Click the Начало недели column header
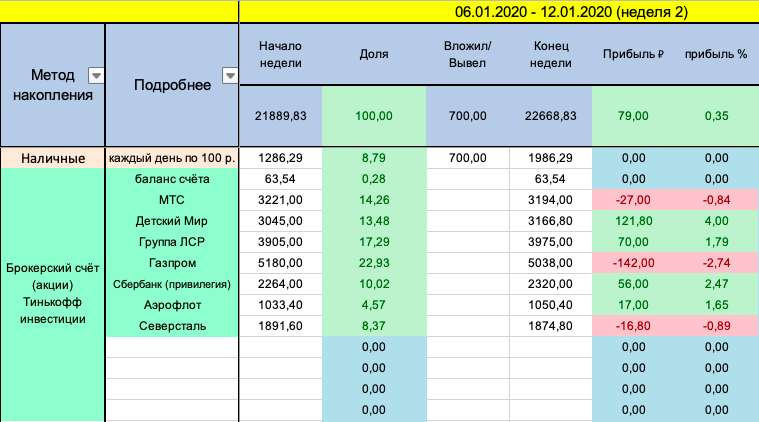Screen dimensions: 759x422 click(279, 54)
